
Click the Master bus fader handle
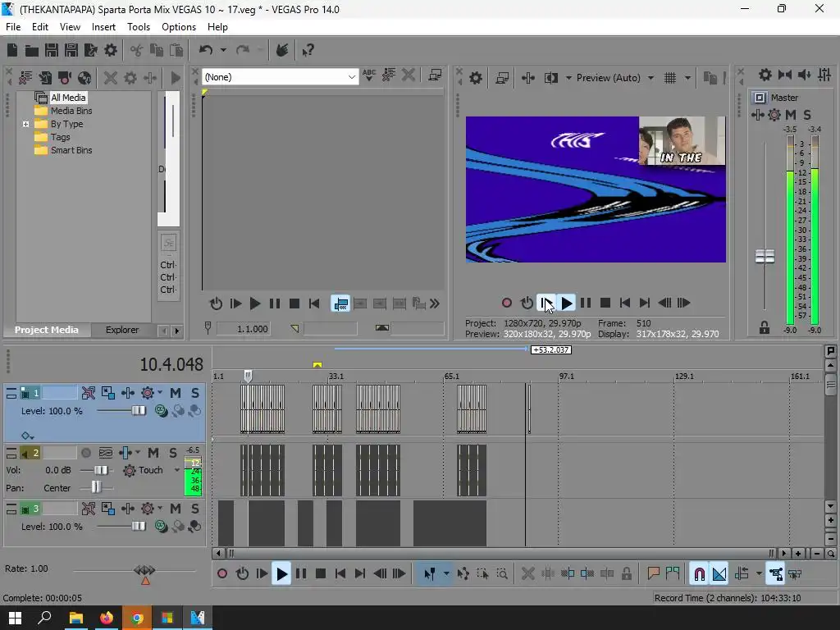[x=765, y=257]
